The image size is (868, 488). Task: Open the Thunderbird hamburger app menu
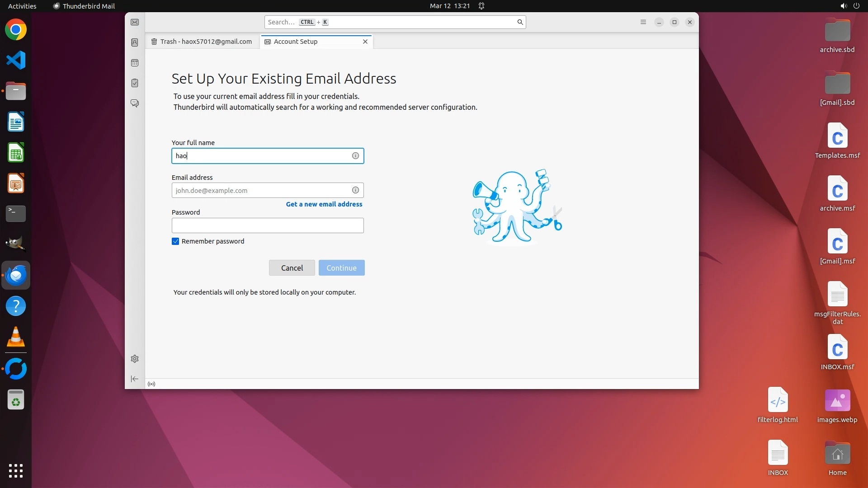pos(643,22)
